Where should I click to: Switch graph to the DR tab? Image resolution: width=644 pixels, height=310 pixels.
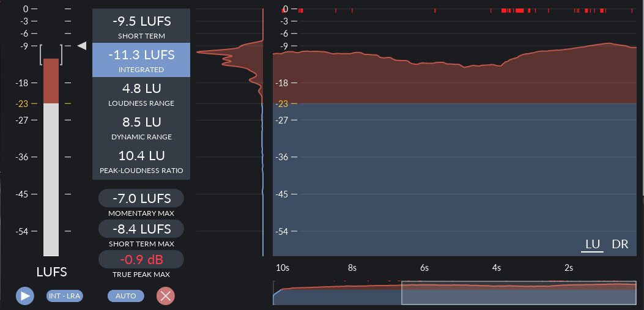pyautogui.click(x=620, y=244)
